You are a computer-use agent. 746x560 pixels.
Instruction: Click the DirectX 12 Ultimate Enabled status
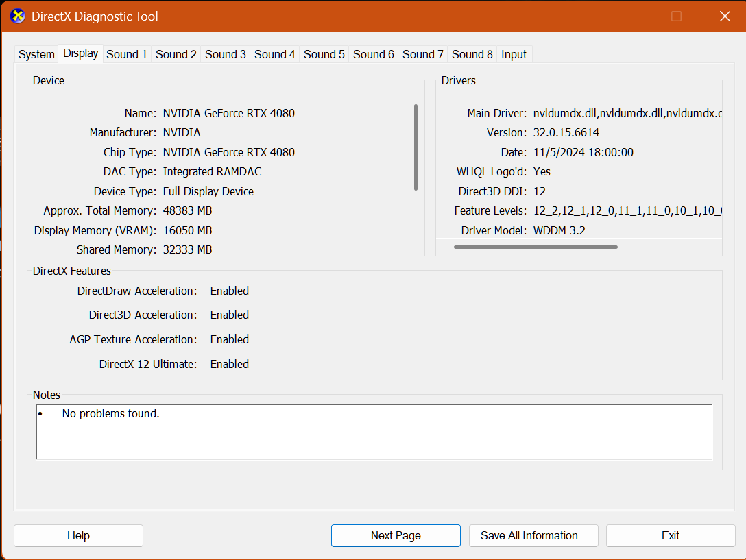pos(229,364)
